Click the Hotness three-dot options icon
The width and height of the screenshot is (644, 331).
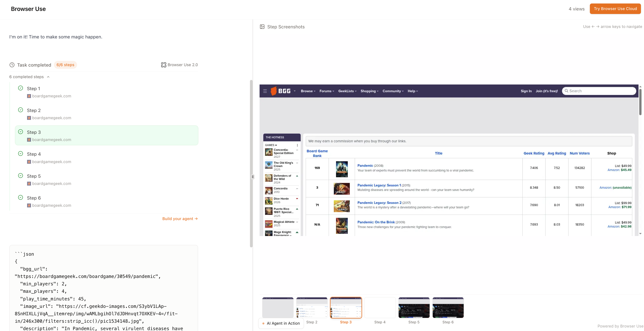(x=297, y=145)
